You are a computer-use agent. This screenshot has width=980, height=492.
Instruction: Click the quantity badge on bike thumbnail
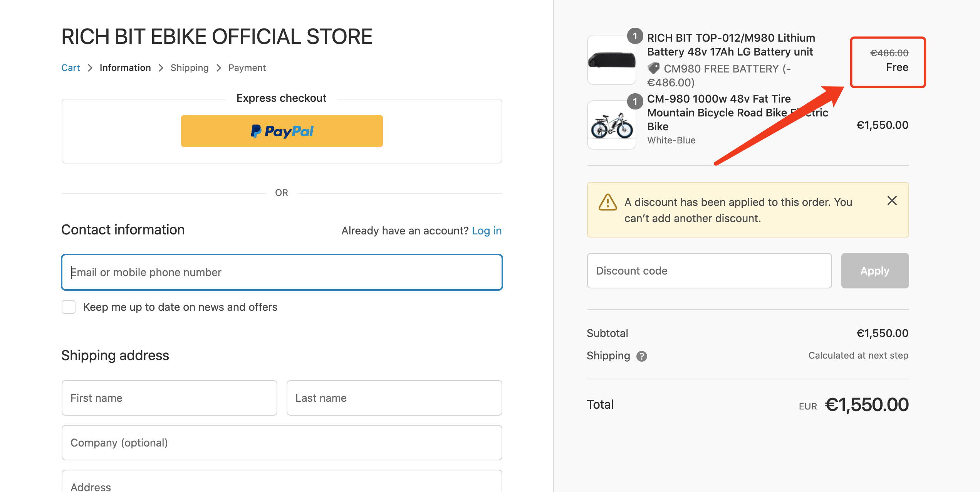pos(635,101)
